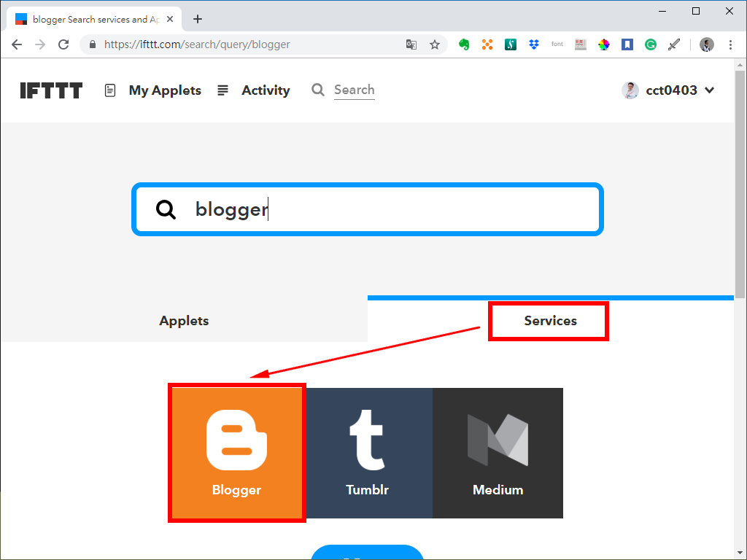Open the Medium service tile
Viewport: 747px width, 560px height.
498,453
